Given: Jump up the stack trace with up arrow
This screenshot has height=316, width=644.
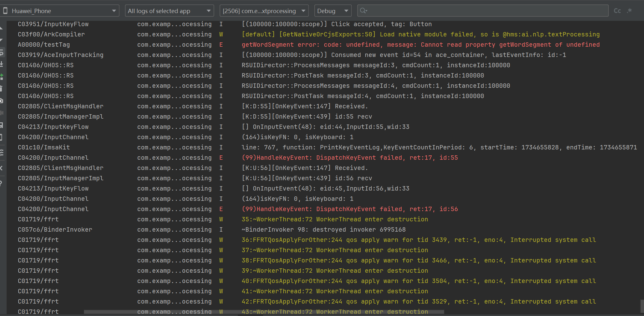Looking at the screenshot, I should tap(1, 28).
